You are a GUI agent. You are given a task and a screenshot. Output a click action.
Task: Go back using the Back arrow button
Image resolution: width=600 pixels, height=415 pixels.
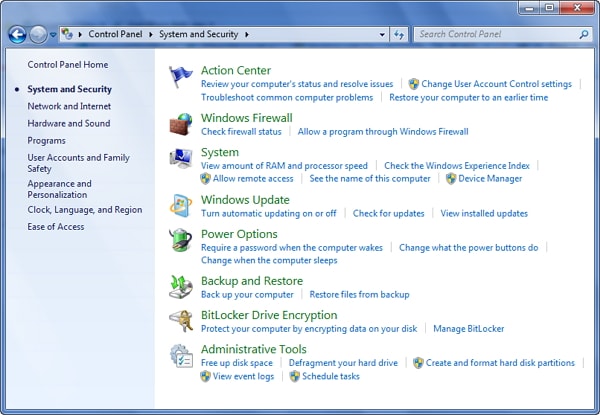tap(17, 35)
